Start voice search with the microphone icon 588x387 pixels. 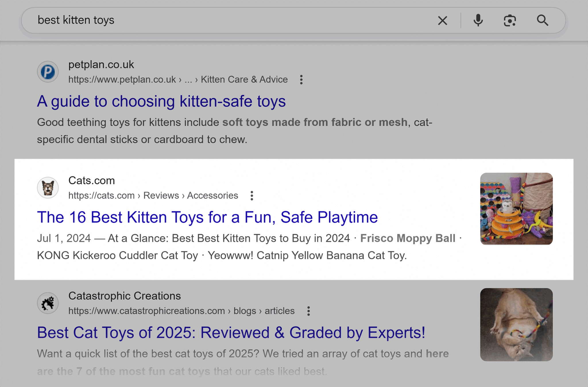[x=478, y=20]
